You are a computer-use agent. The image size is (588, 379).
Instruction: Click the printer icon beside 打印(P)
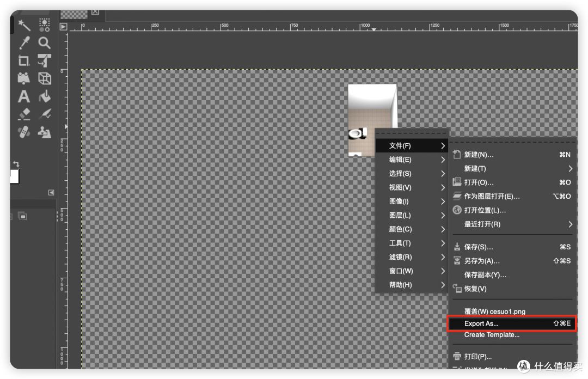coord(457,356)
